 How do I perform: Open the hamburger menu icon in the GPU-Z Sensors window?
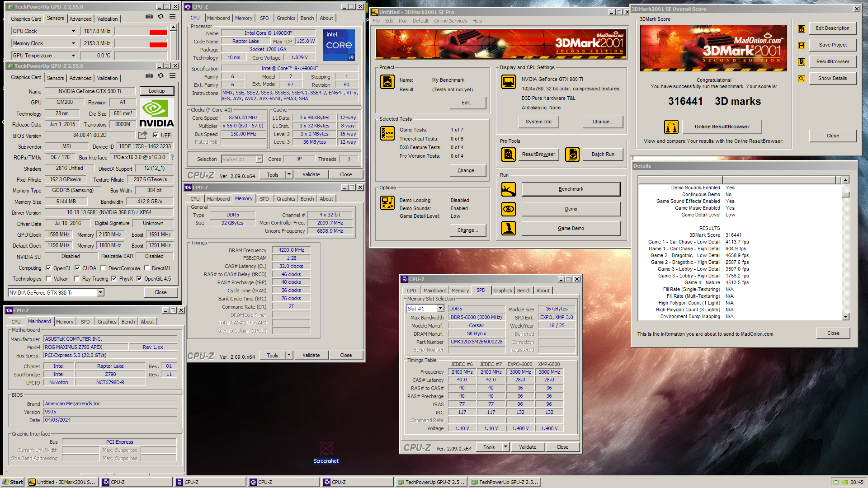(172, 17)
